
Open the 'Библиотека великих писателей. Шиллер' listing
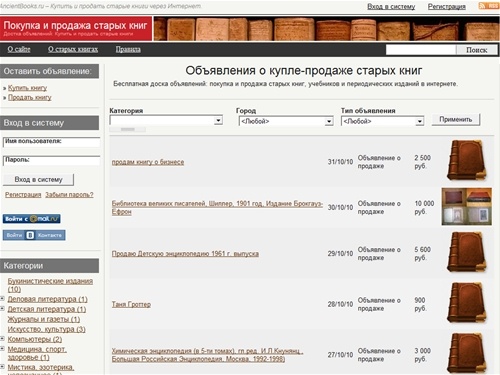click(217, 207)
